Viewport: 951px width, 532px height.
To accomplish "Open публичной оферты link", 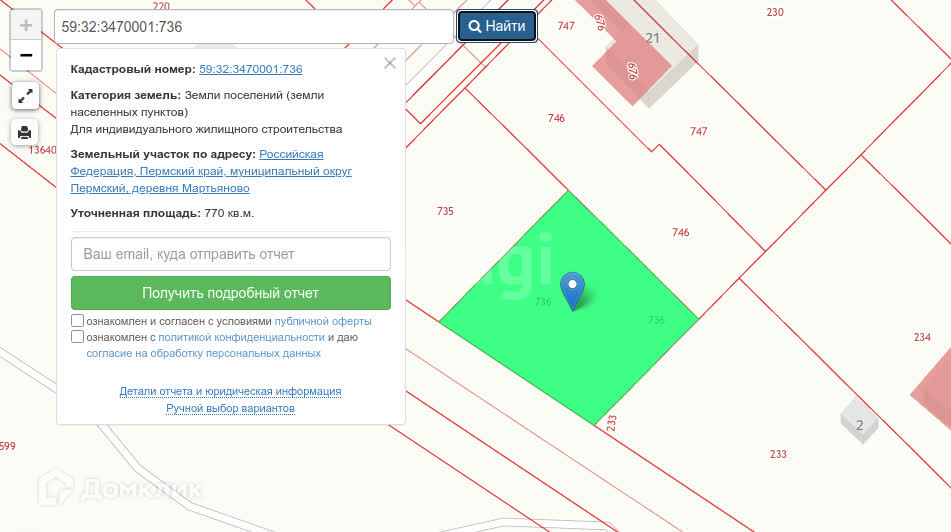I will (323, 322).
